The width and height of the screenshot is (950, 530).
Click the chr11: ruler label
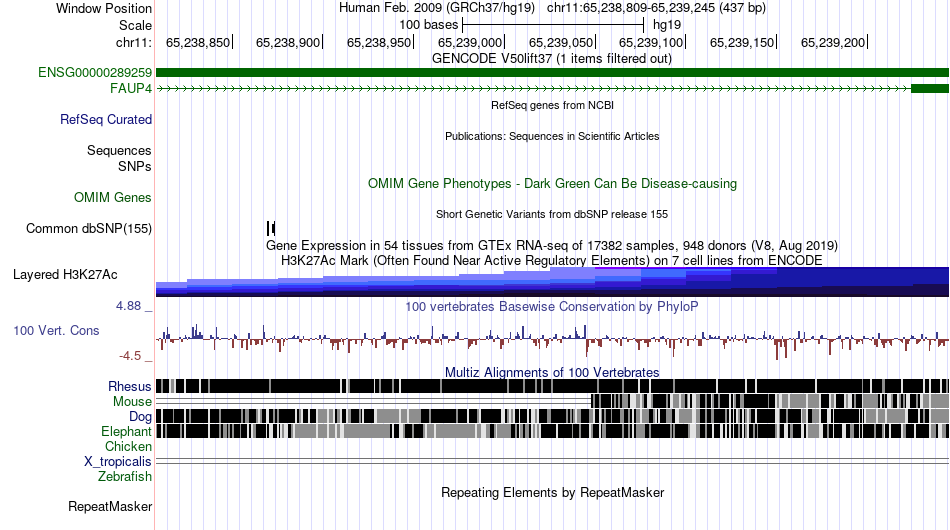pyautogui.click(x=134, y=42)
